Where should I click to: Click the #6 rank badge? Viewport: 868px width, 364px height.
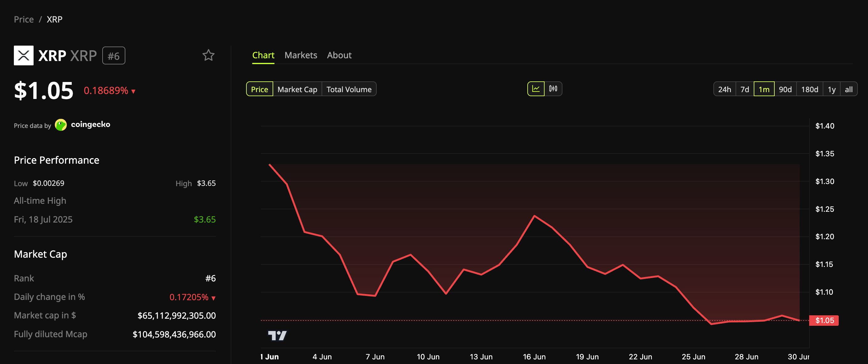(114, 55)
